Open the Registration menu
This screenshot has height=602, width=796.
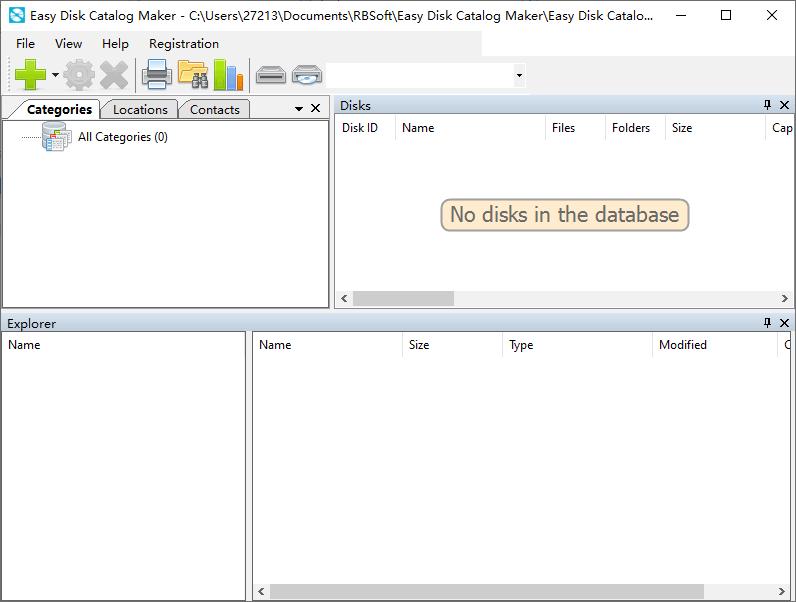tap(183, 43)
